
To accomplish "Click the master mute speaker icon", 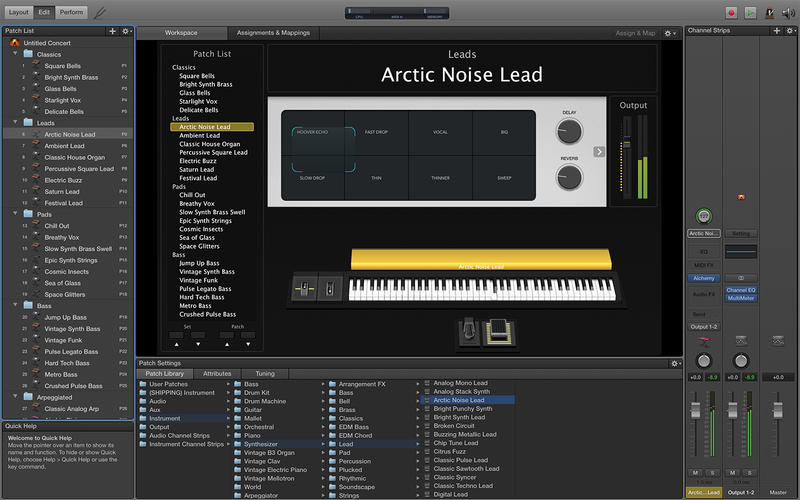I will [x=788, y=12].
